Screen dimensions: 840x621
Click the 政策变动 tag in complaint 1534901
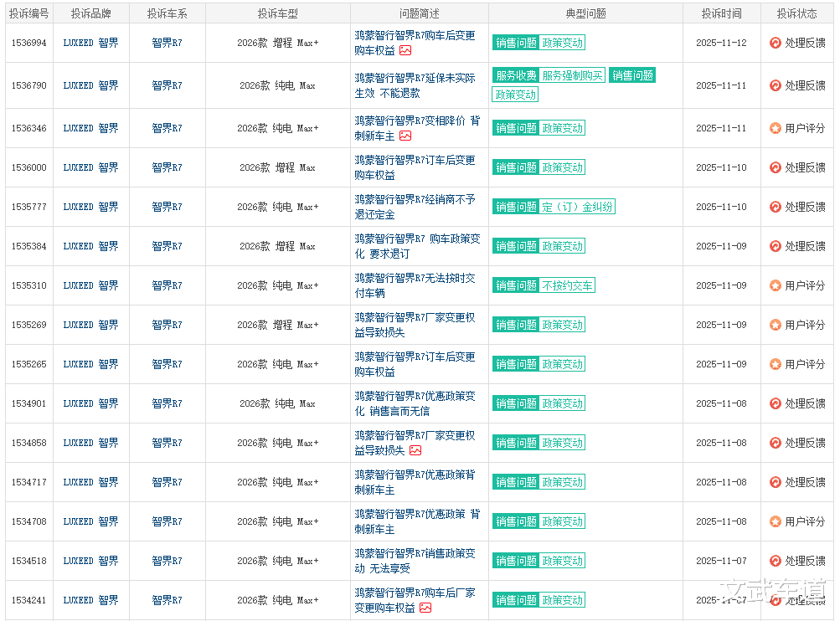point(562,403)
